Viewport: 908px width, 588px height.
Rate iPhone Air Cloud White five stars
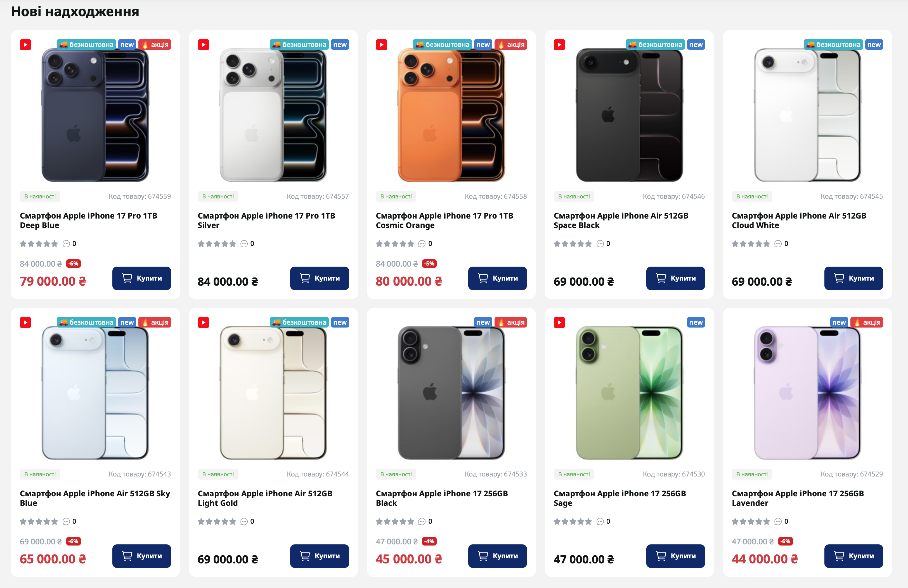pyautogui.click(x=767, y=244)
